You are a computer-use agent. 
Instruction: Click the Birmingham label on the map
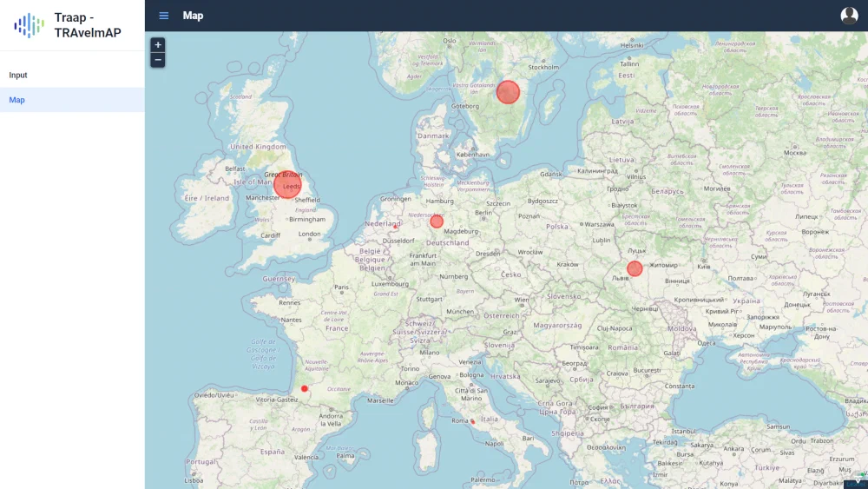click(307, 219)
